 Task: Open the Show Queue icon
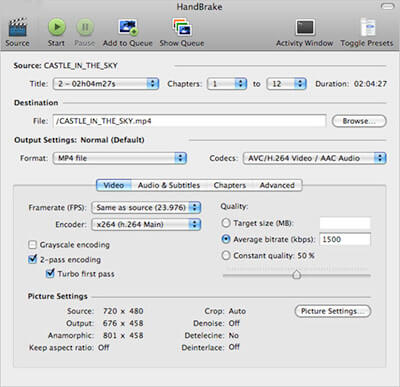pos(182,27)
